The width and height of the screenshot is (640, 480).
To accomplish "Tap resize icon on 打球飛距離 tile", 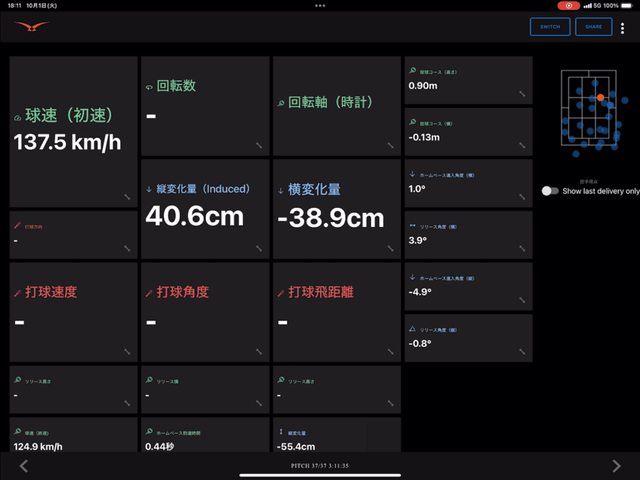I will point(391,352).
